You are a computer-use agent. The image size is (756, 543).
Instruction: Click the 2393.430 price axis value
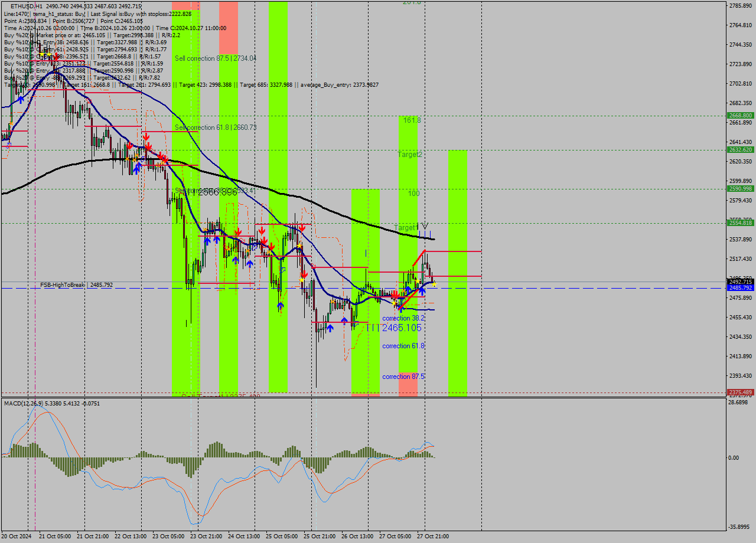[741, 376]
